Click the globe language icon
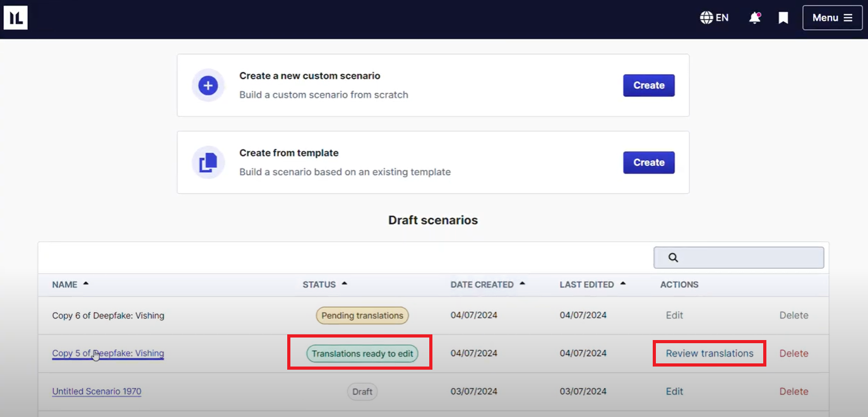 click(706, 18)
